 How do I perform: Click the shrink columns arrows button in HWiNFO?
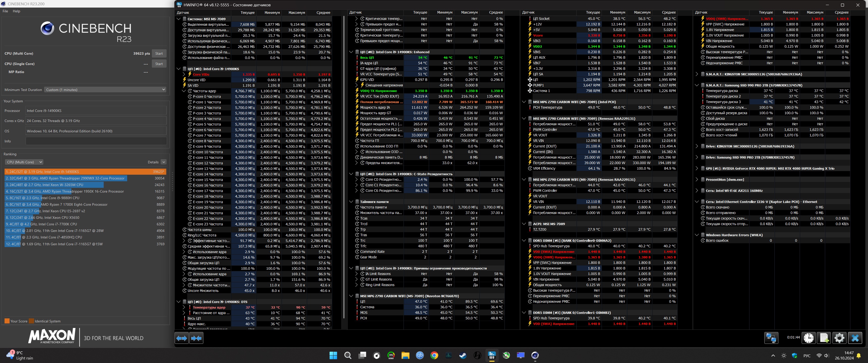tap(196, 338)
